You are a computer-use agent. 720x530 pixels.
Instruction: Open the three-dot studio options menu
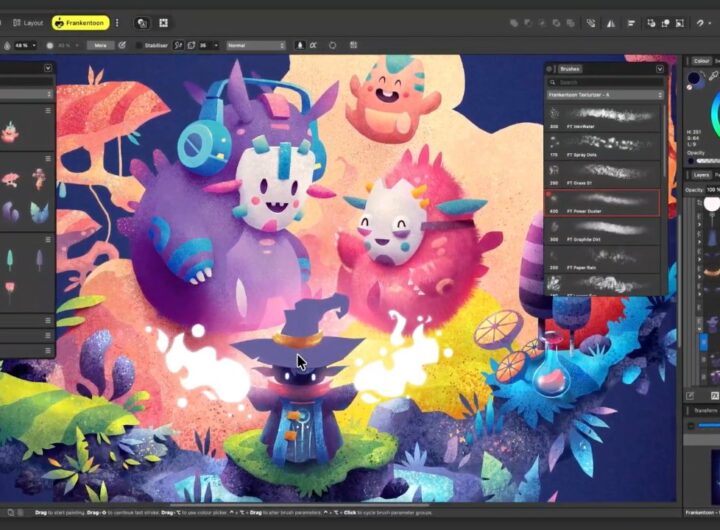[x=117, y=23]
